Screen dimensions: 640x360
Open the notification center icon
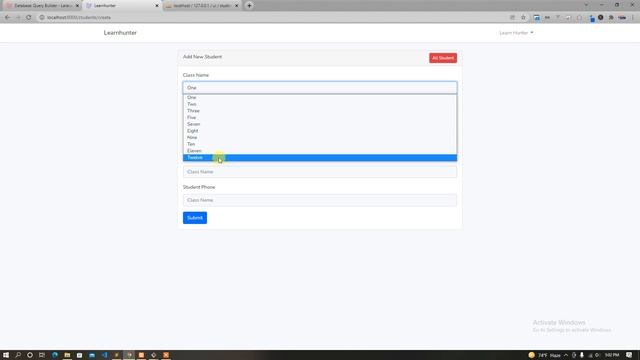tap(629, 355)
